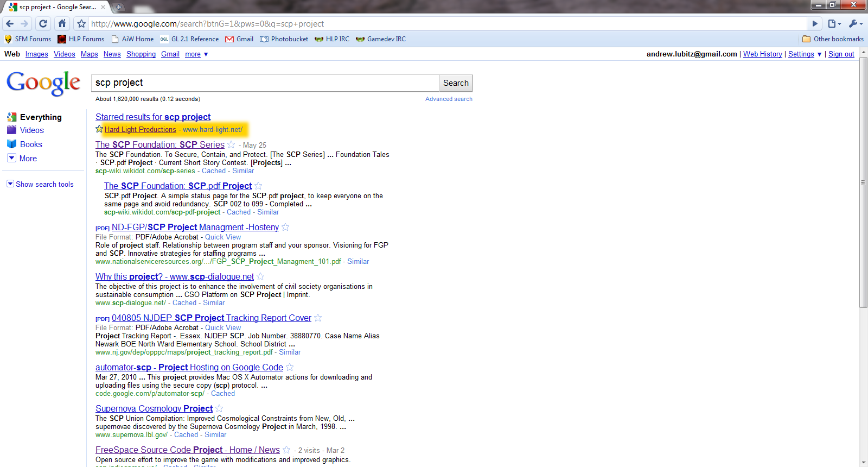This screenshot has height=467, width=868.
Task: Switch to Maps search
Action: click(90, 54)
